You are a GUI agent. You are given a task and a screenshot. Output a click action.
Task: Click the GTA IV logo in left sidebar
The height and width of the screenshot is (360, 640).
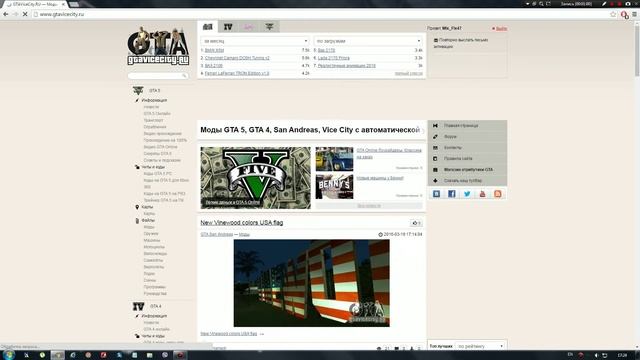(138, 306)
